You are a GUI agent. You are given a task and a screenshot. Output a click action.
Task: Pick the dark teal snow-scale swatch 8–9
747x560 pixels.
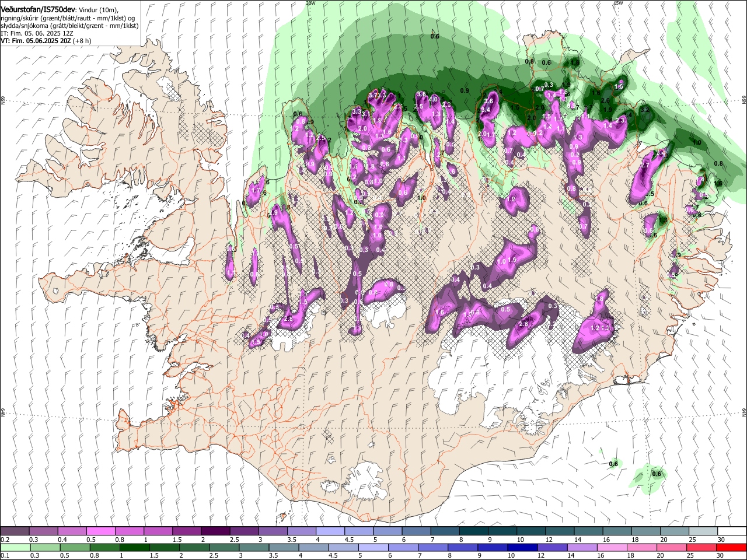tap(473, 531)
